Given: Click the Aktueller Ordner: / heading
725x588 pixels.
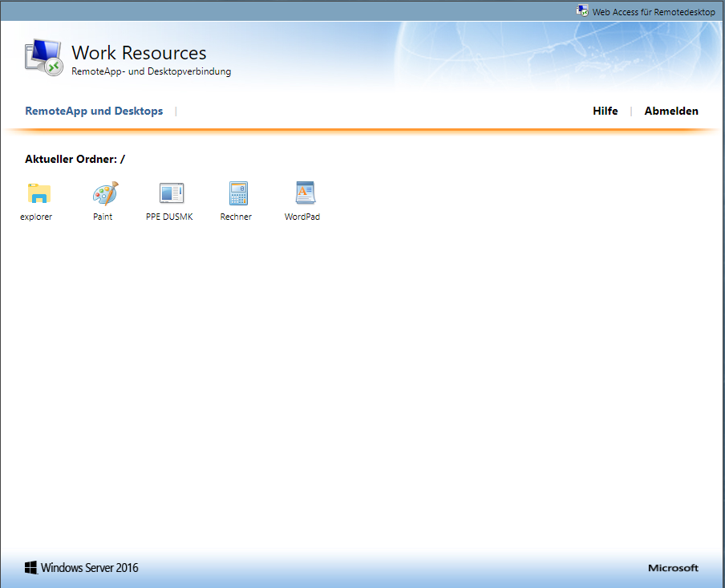Looking at the screenshot, I should tap(75, 159).
